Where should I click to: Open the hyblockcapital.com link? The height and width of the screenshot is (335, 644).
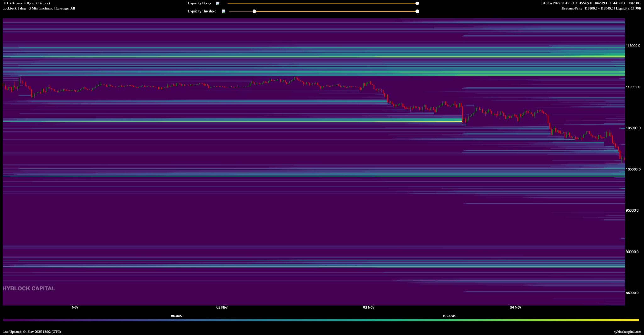[627, 332]
